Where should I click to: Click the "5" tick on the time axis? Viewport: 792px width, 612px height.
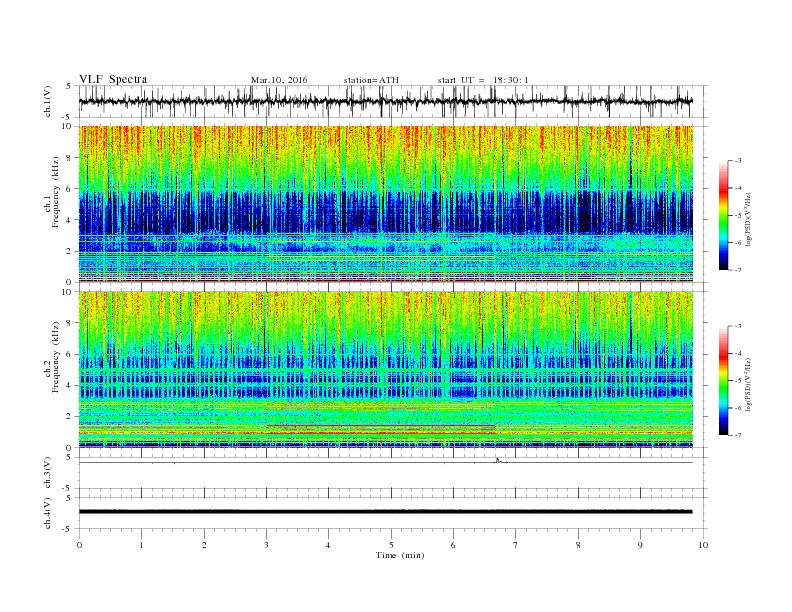(391, 545)
